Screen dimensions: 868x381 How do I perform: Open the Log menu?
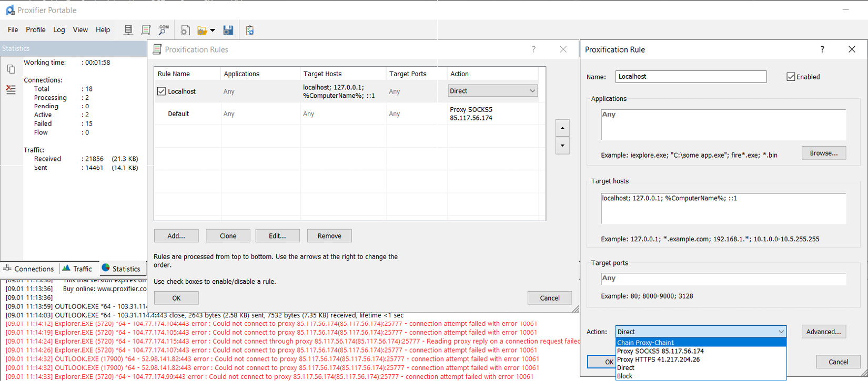(x=59, y=30)
